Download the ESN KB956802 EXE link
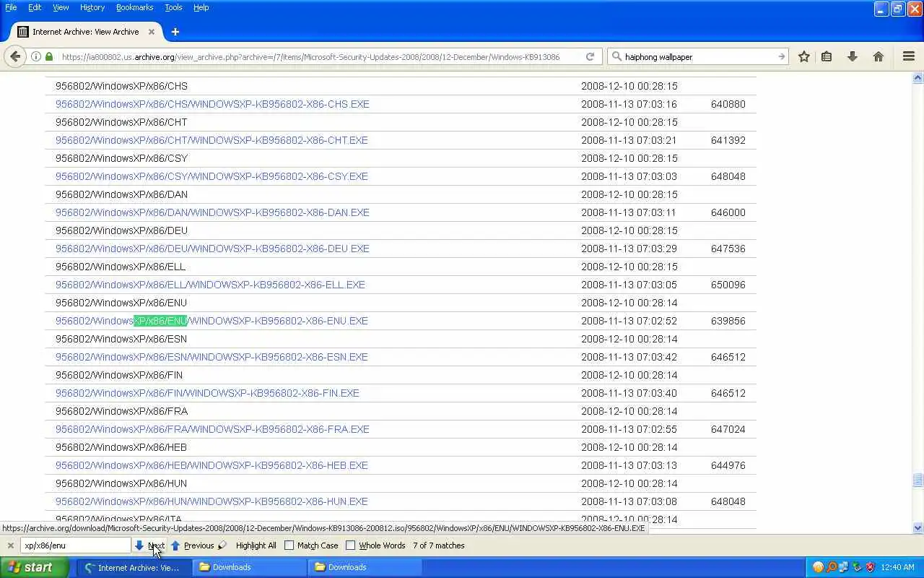Screen dimensions: 924x578 [212, 357]
